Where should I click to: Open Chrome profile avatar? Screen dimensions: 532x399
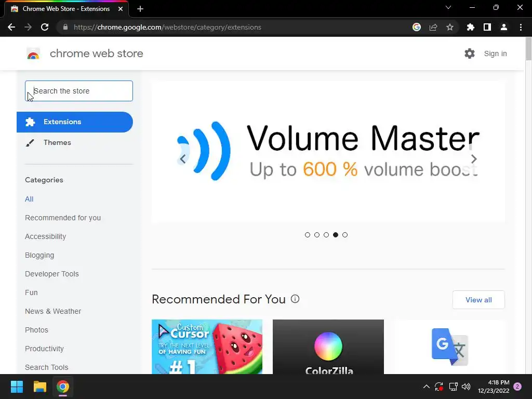[x=504, y=27]
